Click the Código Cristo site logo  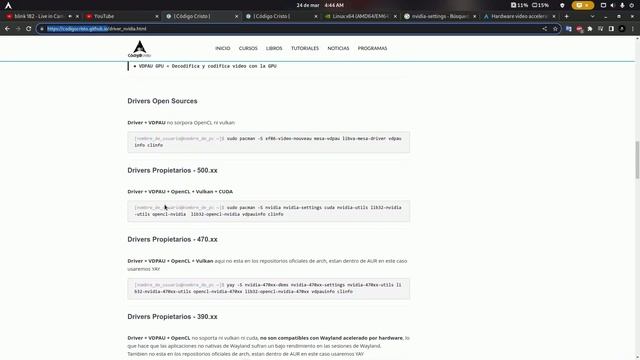[x=139, y=49]
